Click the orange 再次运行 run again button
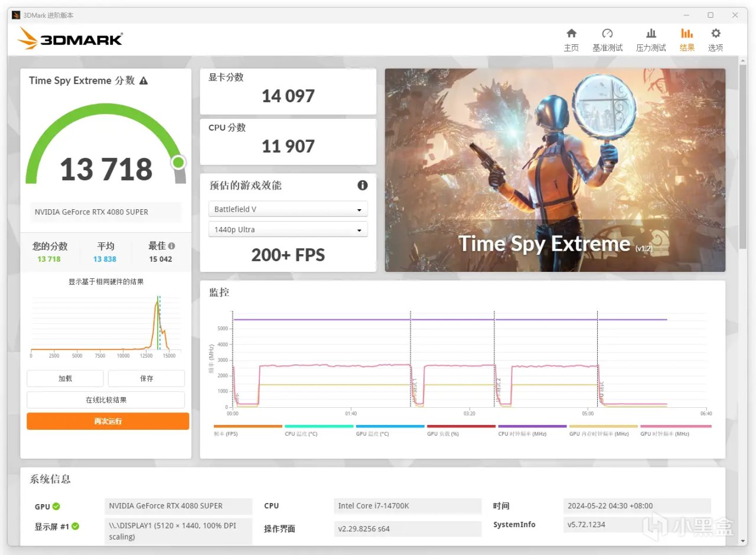 [107, 421]
